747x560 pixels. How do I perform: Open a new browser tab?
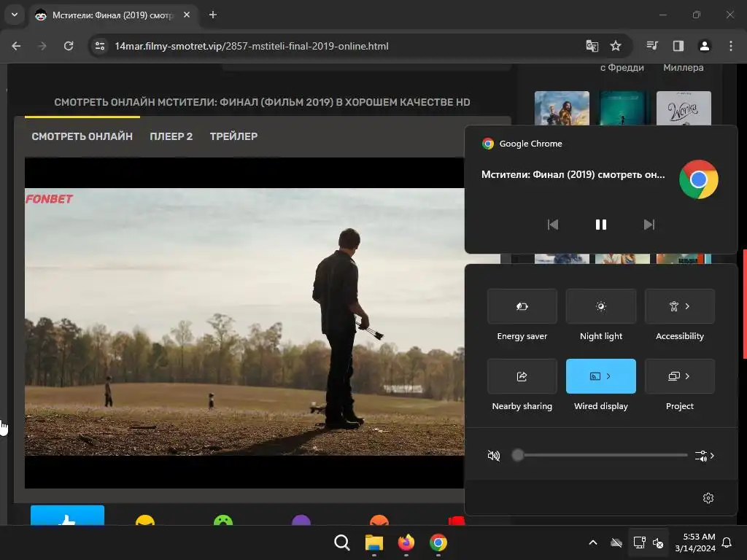pos(213,15)
